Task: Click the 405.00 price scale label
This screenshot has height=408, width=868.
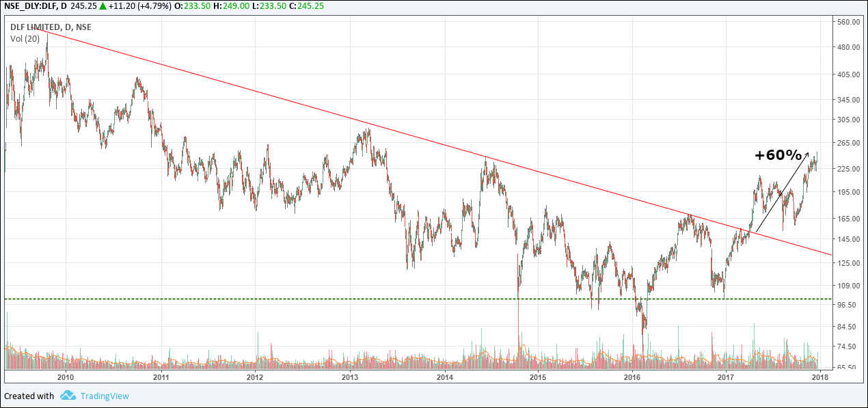Action: pyautogui.click(x=847, y=74)
